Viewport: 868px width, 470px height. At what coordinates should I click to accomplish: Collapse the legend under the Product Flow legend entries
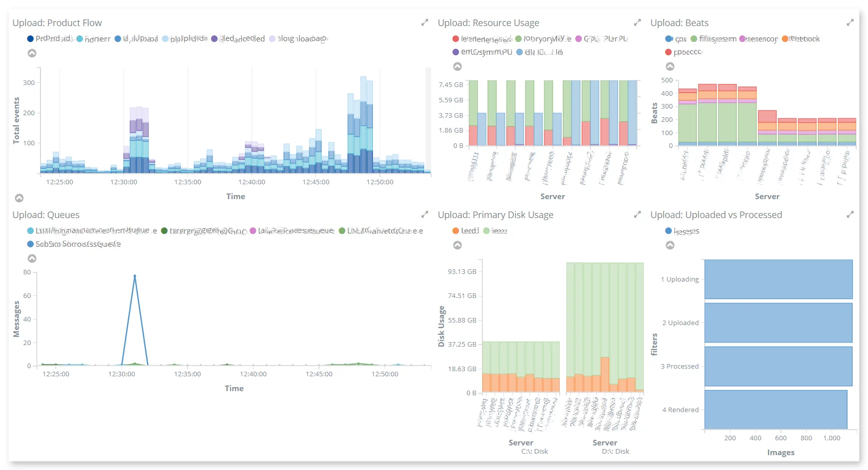[32, 53]
